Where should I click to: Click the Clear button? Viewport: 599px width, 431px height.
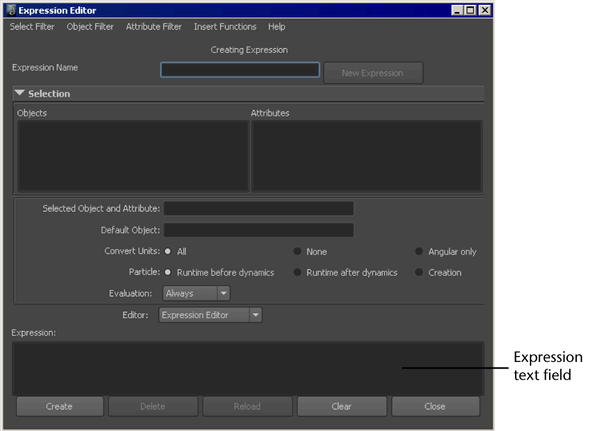click(x=342, y=406)
